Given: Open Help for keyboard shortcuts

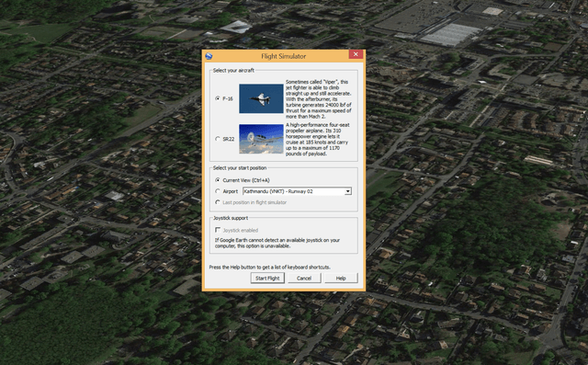Looking at the screenshot, I should pyautogui.click(x=341, y=278).
